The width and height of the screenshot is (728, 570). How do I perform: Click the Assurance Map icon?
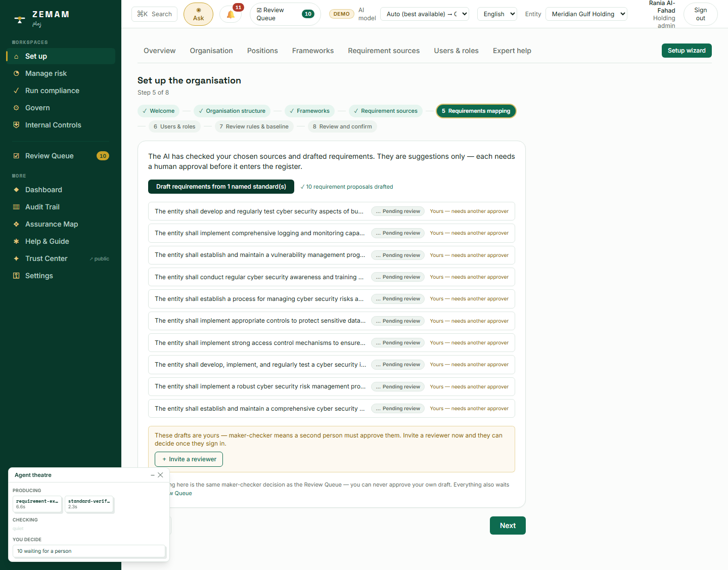coord(16,224)
